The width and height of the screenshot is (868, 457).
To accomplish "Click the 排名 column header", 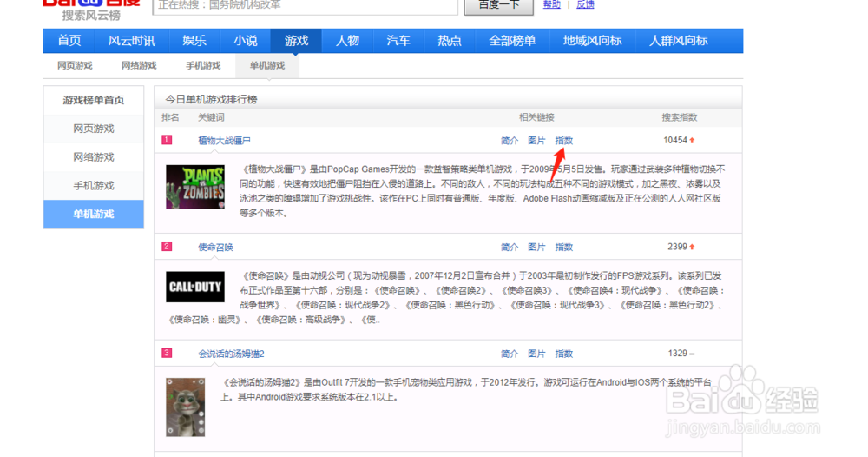I will [170, 117].
